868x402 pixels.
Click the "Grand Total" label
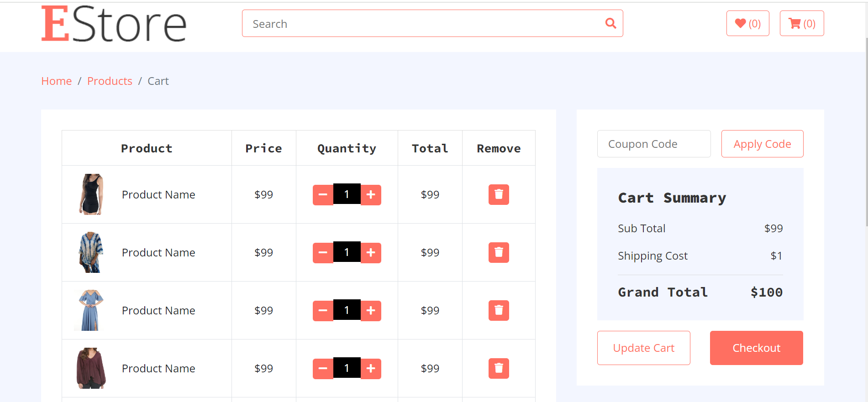pos(663,292)
